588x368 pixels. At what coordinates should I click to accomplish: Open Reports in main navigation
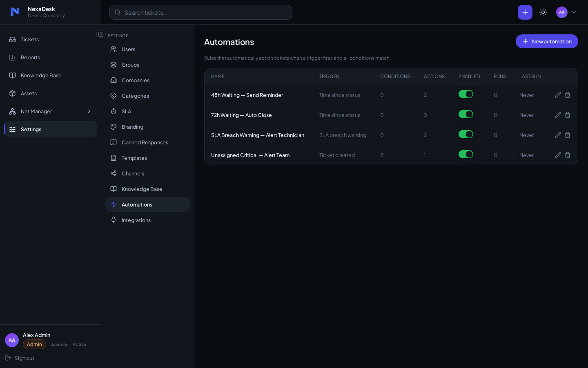[51, 57]
